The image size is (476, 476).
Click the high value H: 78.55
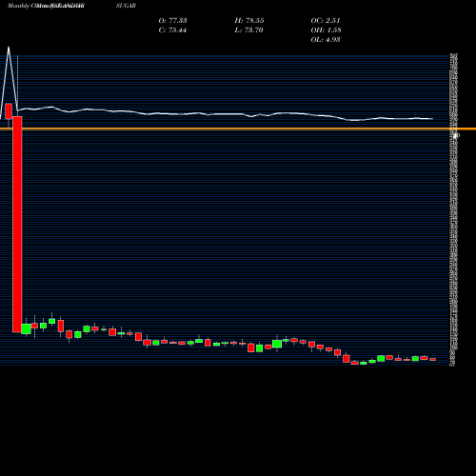tap(249, 20)
